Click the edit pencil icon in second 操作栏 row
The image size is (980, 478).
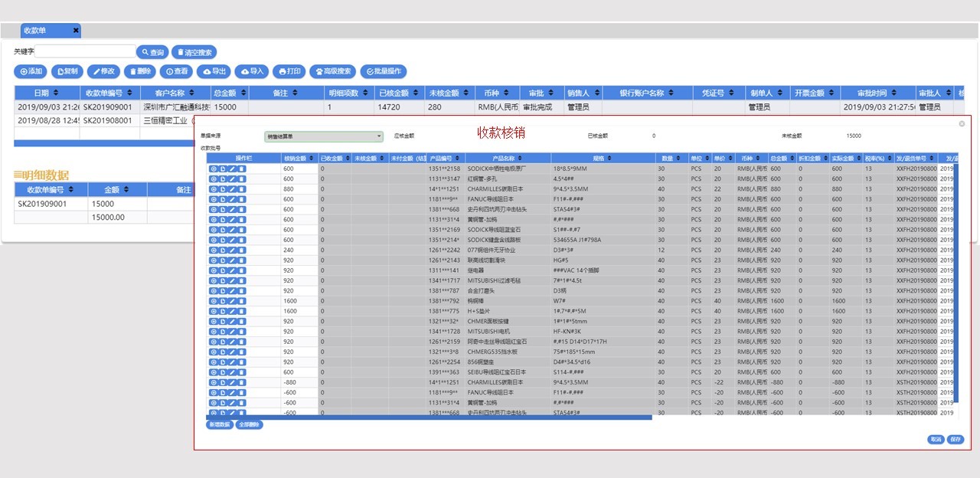point(232,178)
